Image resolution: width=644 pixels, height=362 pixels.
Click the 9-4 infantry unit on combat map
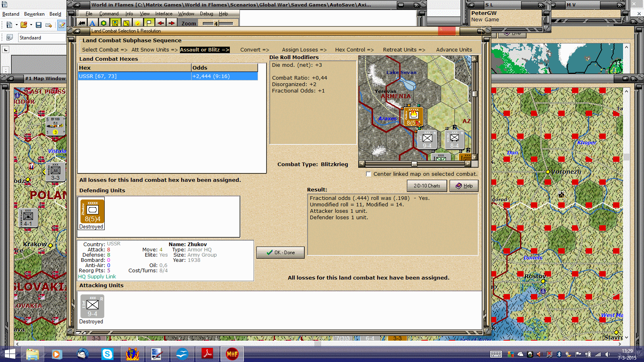coord(427,139)
